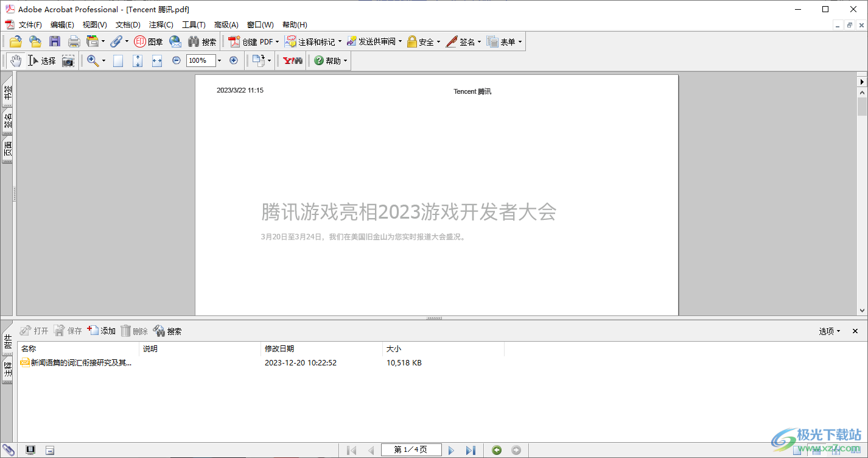Click the green previous view arrow
This screenshot has width=868, height=458.
pyautogui.click(x=497, y=450)
